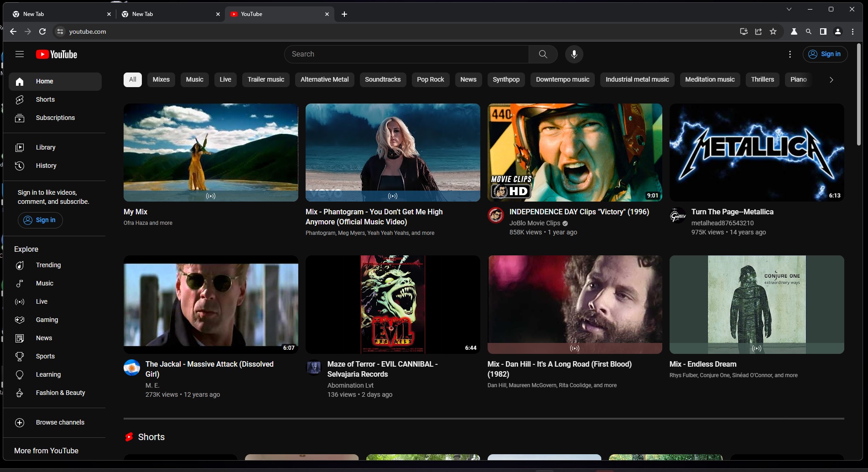The image size is (868, 472).
Task: Select the All filter chip
Action: (133, 79)
